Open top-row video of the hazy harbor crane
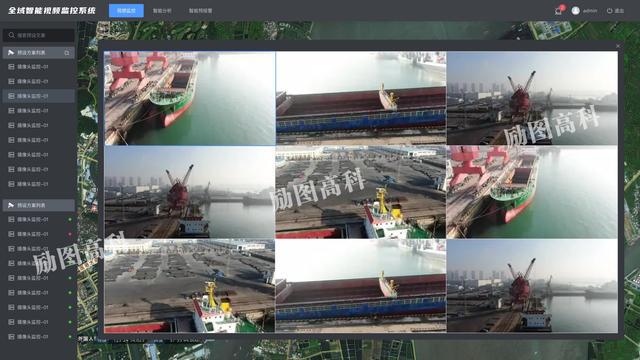The image size is (640, 360). [x=532, y=98]
